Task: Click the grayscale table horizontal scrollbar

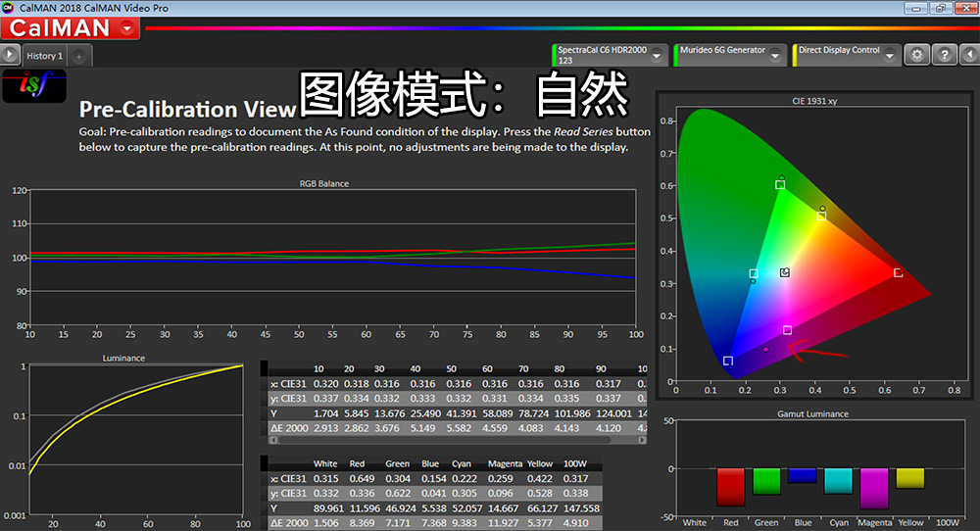Action: click(x=444, y=440)
